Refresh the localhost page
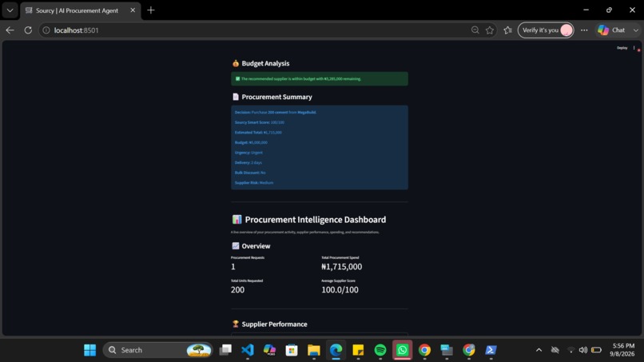Screen dimensions: 644x362 [28, 30]
